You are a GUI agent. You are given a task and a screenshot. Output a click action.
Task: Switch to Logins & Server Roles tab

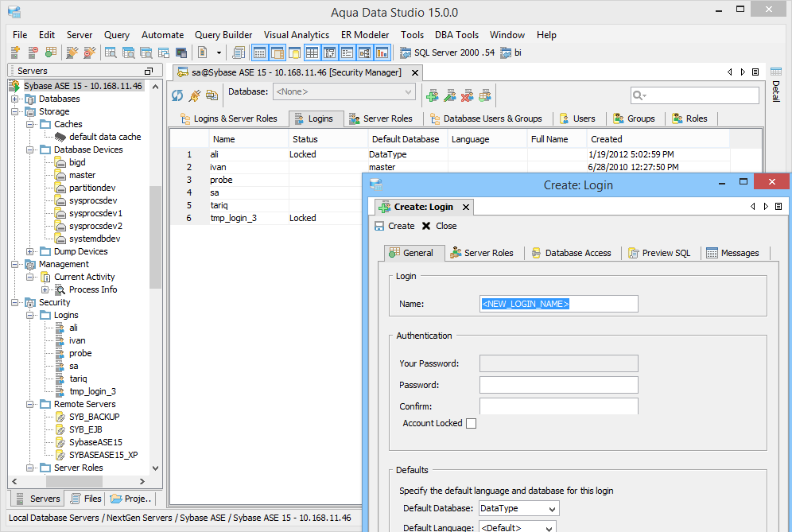point(229,118)
